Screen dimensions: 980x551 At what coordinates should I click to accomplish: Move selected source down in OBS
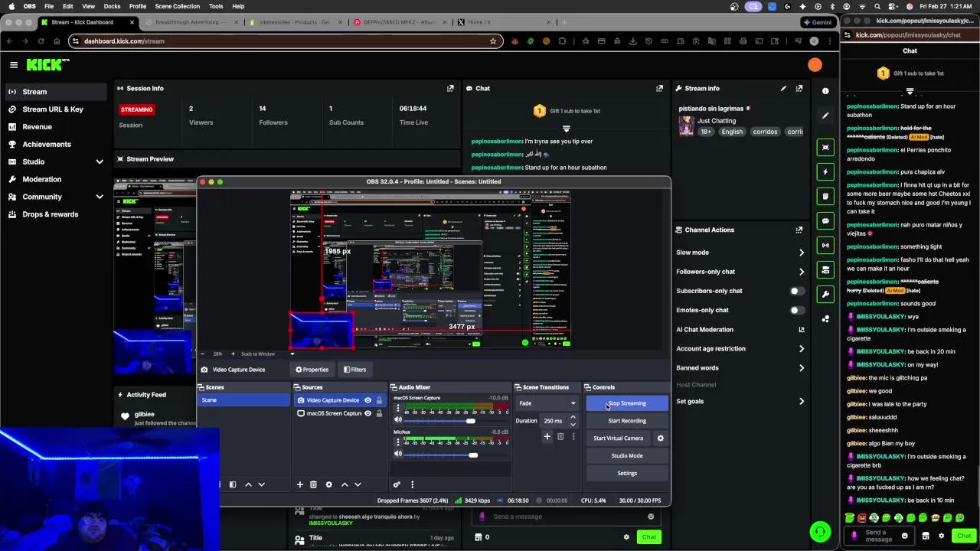[x=358, y=484]
